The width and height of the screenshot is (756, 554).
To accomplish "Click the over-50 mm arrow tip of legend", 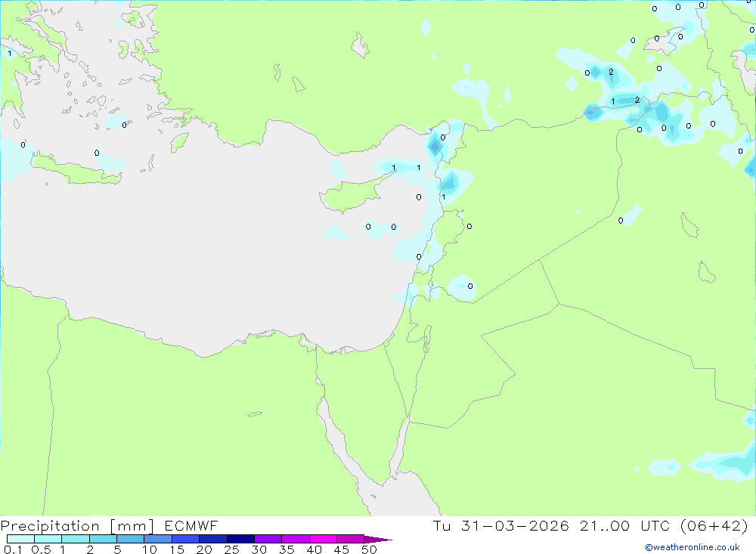I will (377, 540).
